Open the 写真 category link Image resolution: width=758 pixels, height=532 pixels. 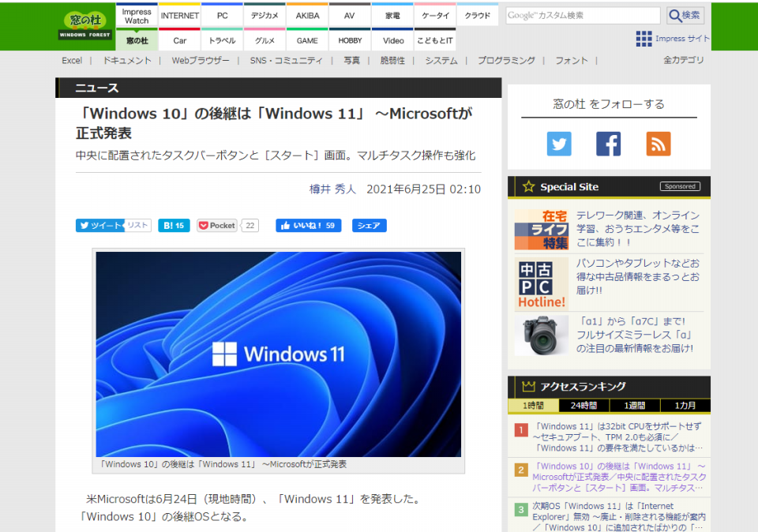(351, 61)
